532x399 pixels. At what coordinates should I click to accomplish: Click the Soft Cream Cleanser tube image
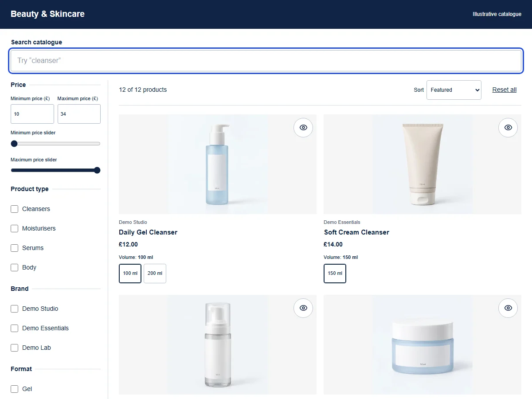tap(422, 164)
